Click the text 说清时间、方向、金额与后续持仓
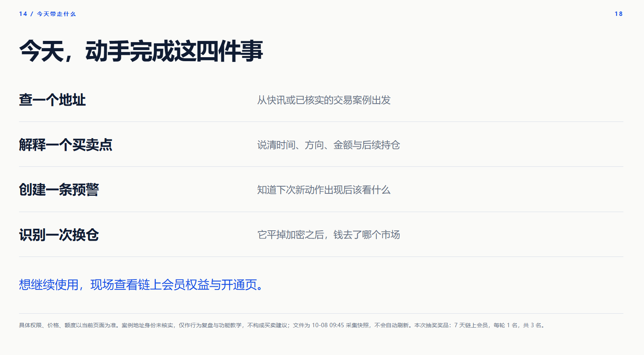The image size is (644, 355). pos(329,145)
